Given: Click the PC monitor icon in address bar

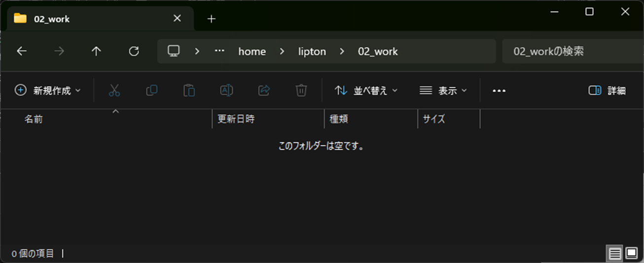Looking at the screenshot, I should tap(174, 51).
